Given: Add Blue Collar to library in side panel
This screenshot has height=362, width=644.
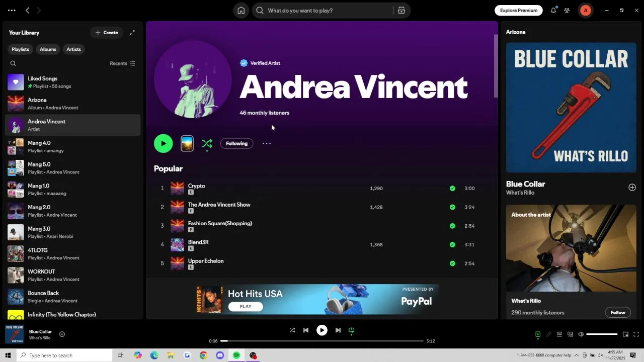Looking at the screenshot, I should pos(632,188).
